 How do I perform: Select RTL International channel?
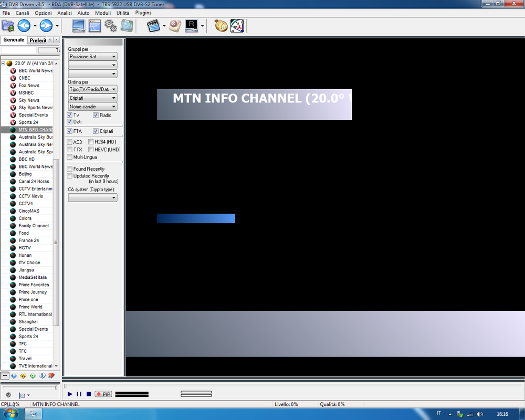(x=35, y=314)
